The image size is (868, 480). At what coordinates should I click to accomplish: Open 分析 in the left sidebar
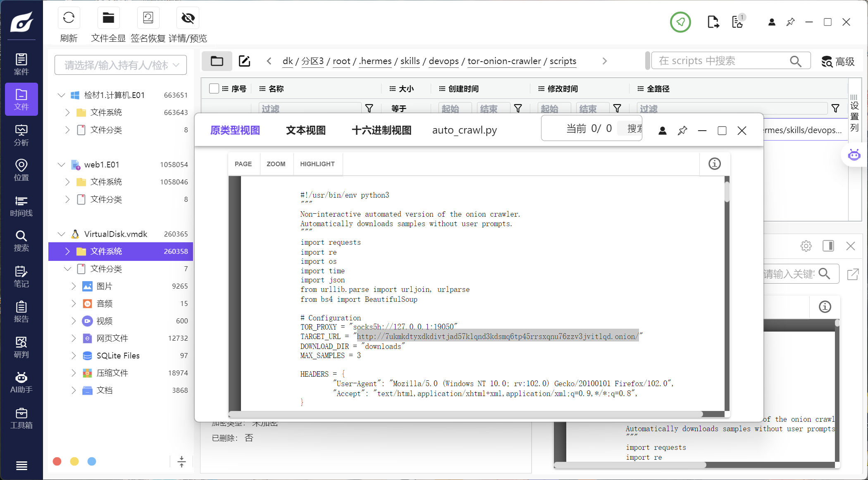click(x=21, y=135)
